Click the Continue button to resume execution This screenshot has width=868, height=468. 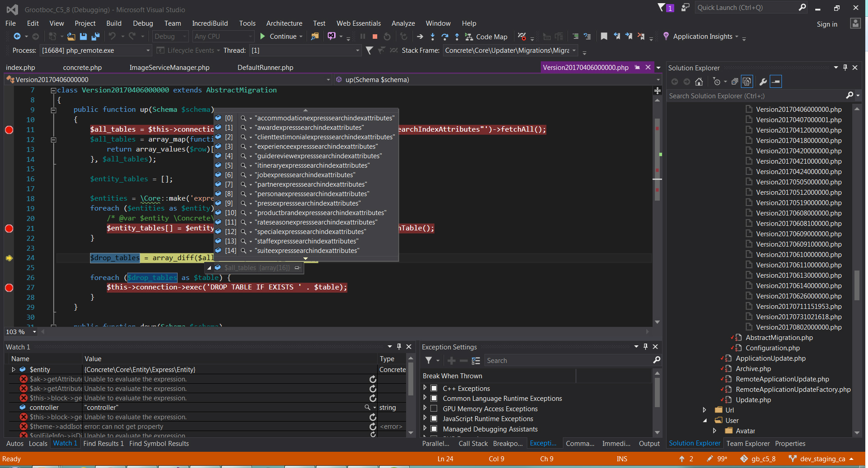[x=280, y=37]
